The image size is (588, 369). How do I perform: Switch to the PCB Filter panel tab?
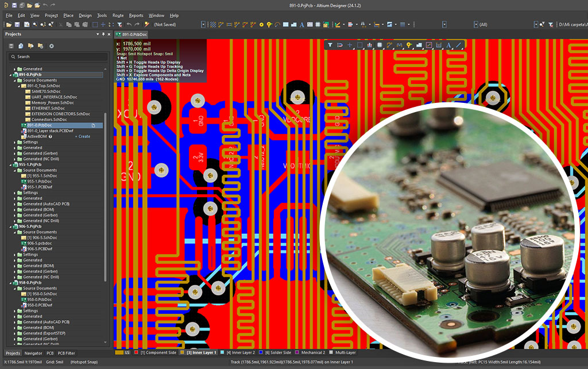[66, 353]
